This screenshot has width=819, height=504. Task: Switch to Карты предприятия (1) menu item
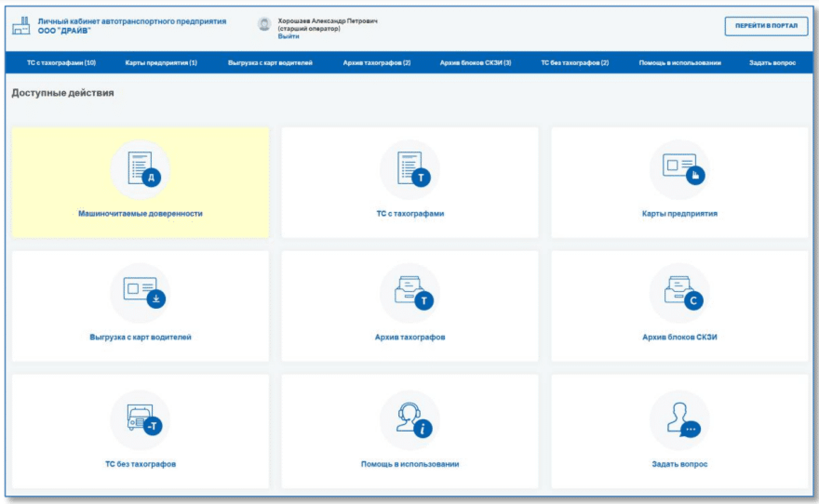pos(161,63)
